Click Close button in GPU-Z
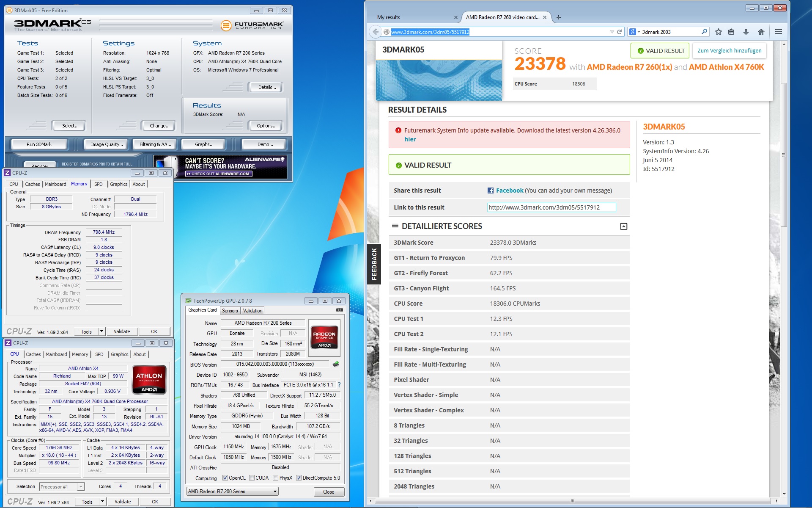Screen dimensions: 812x508 (x=329, y=492)
